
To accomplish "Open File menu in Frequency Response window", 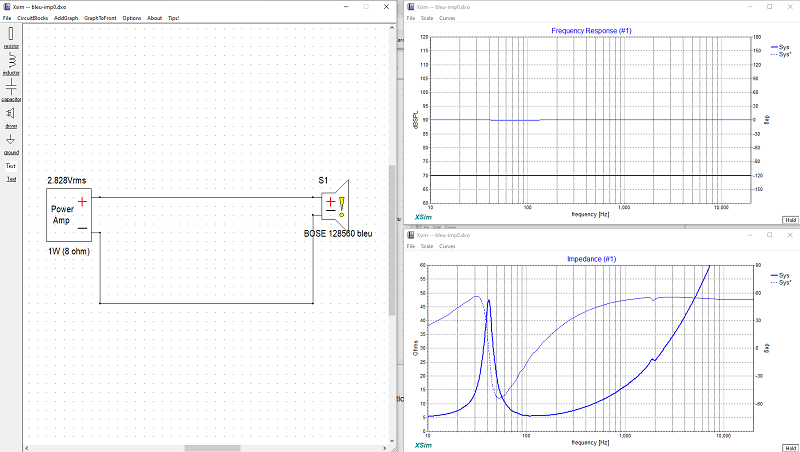I will (x=411, y=18).
